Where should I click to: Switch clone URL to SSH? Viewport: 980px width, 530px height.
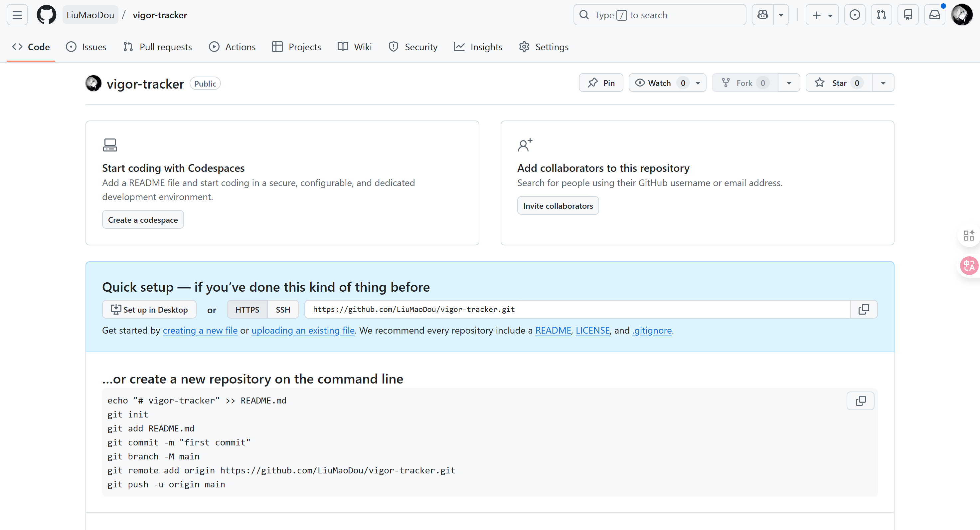pyautogui.click(x=283, y=310)
